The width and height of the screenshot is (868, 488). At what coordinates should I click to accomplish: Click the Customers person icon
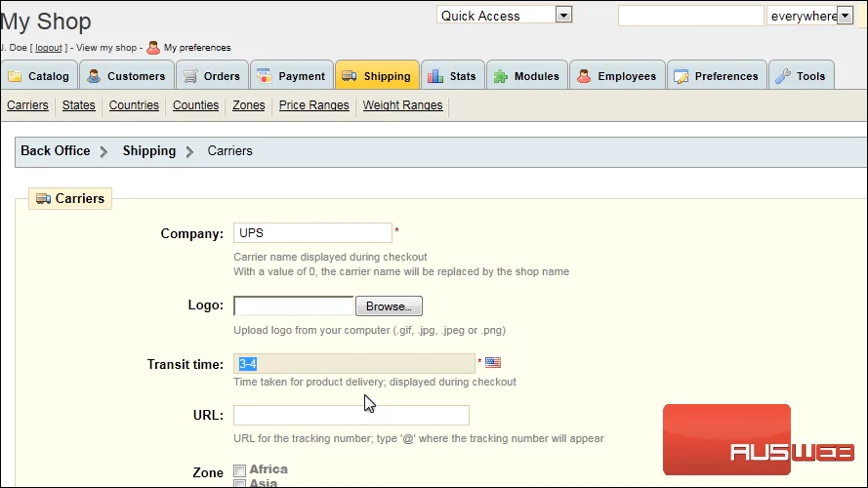(94, 76)
